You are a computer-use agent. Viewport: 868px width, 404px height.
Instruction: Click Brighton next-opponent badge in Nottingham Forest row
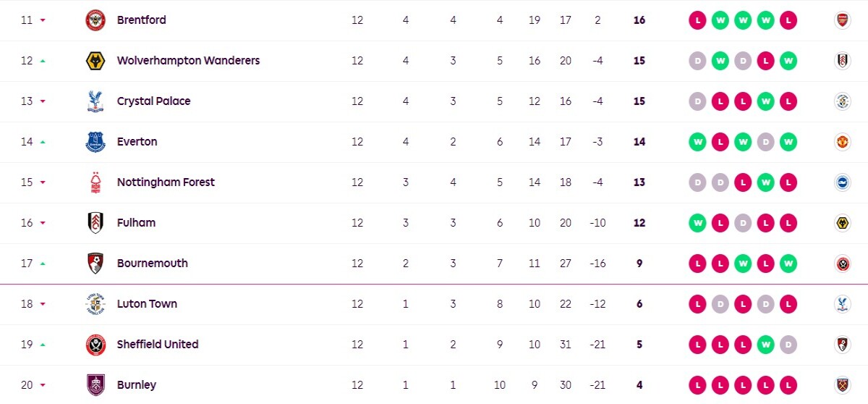coord(842,182)
